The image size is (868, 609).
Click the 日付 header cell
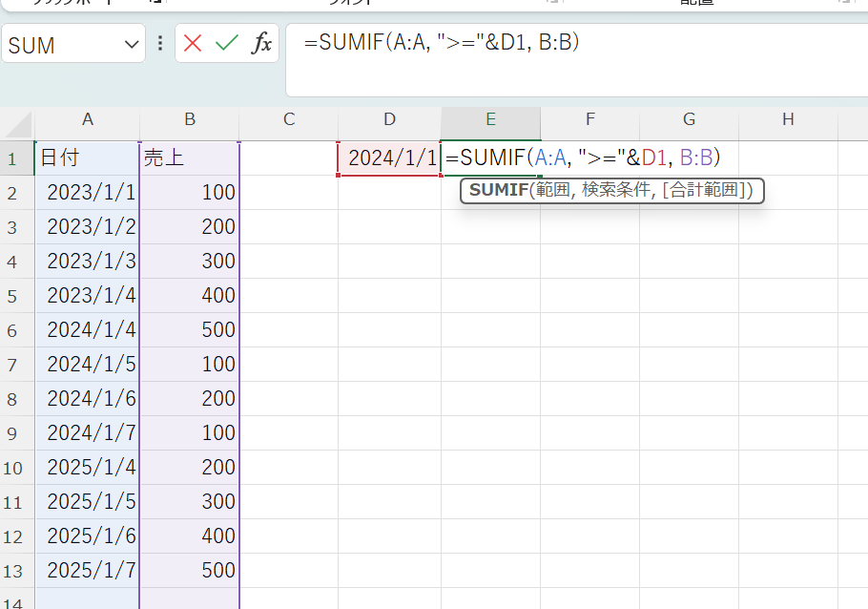click(88, 158)
